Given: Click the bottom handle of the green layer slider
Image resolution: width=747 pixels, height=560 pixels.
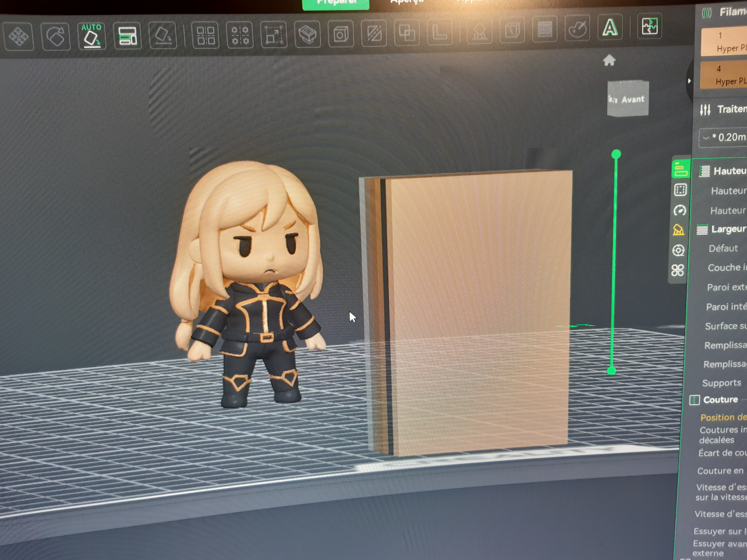Looking at the screenshot, I should (x=611, y=371).
